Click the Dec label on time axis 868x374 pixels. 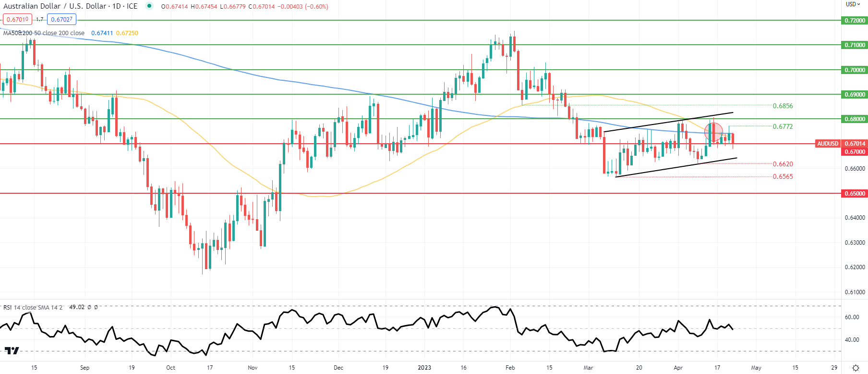click(x=338, y=368)
